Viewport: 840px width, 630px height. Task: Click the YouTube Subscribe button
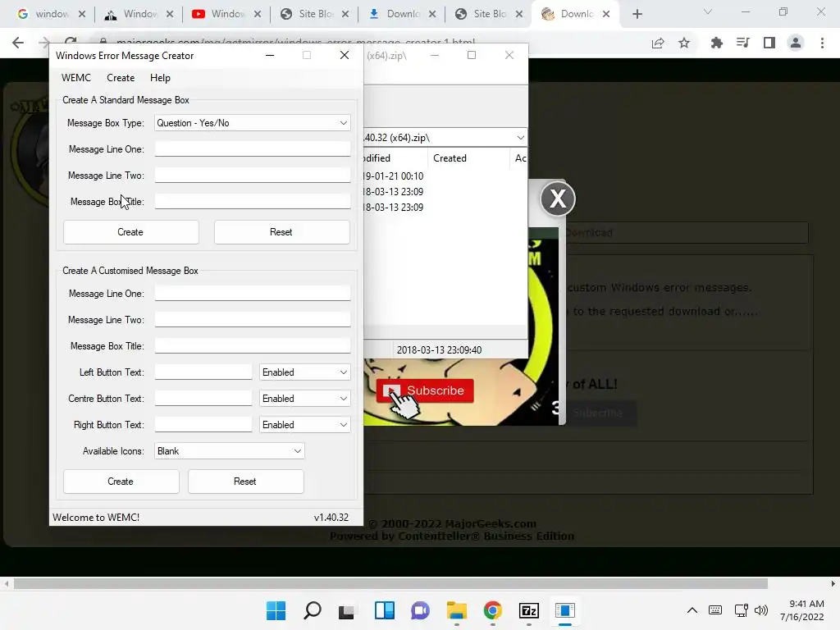(425, 390)
